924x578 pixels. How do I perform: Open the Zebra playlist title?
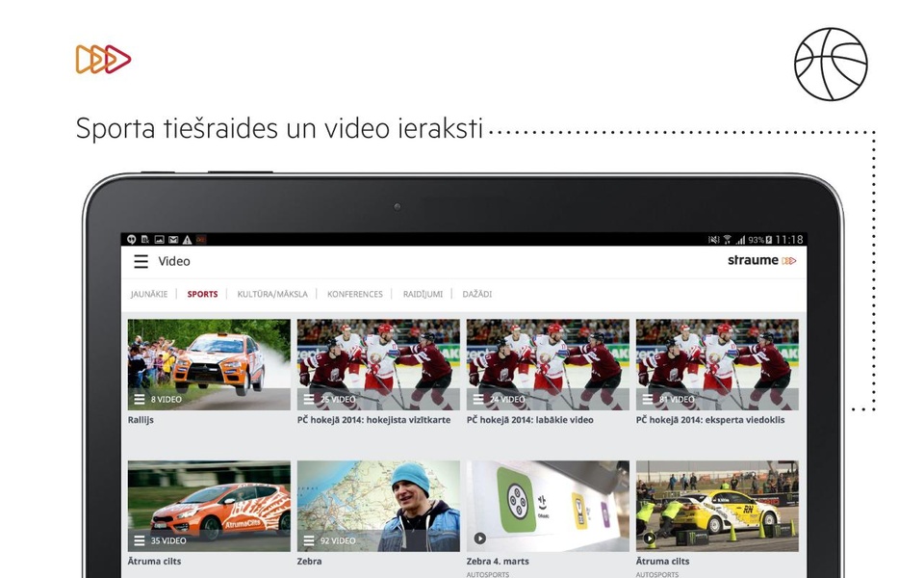309,561
